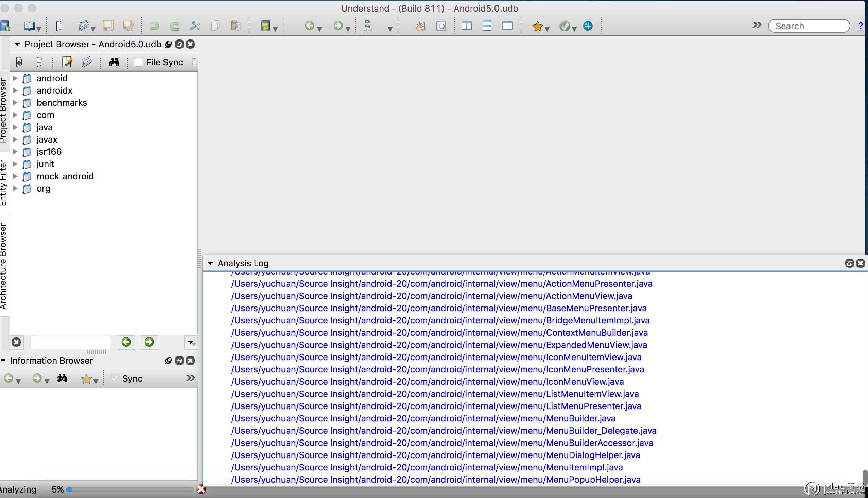This screenshot has height=498, width=868.
Task: Click the Open File folder icon in the main toolbar
Action: click(83, 26)
